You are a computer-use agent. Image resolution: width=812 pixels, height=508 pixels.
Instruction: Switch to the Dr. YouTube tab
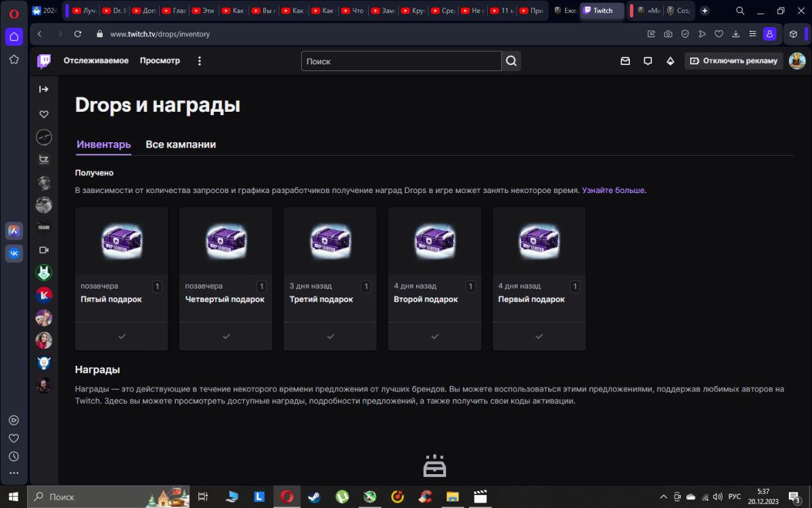click(113, 11)
